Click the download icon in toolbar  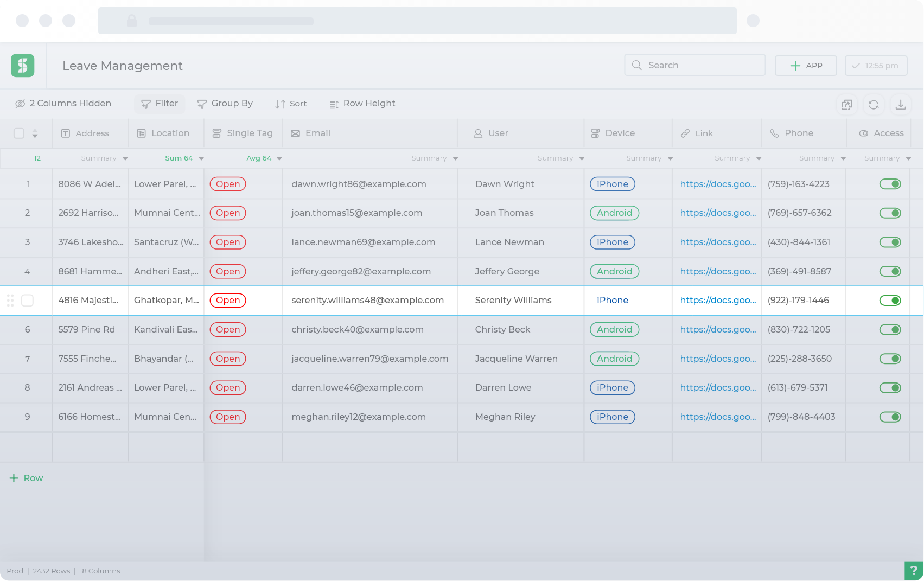pyautogui.click(x=901, y=104)
